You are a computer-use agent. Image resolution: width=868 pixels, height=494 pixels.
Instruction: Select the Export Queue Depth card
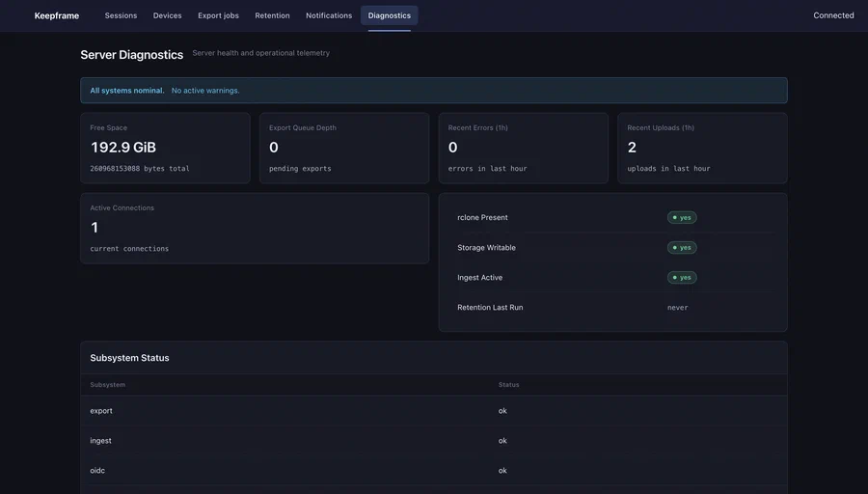[343, 148]
